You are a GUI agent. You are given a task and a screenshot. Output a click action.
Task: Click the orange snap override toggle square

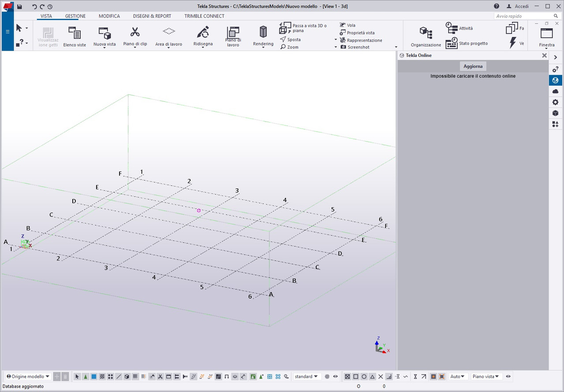[433, 377]
